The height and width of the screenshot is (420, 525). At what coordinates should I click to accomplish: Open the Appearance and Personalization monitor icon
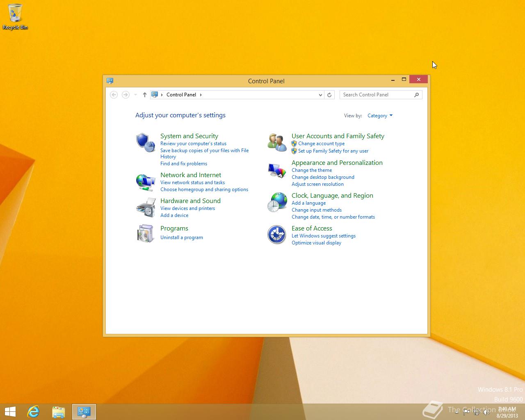(277, 170)
